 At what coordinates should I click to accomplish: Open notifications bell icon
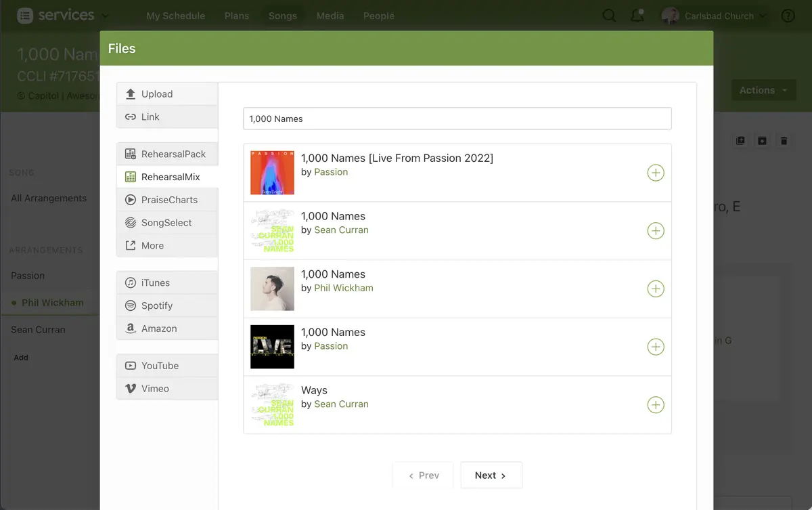pos(637,16)
